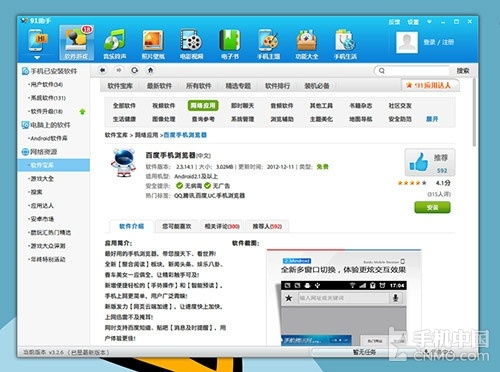Go forward with the right arrow navigation button

(x=119, y=70)
